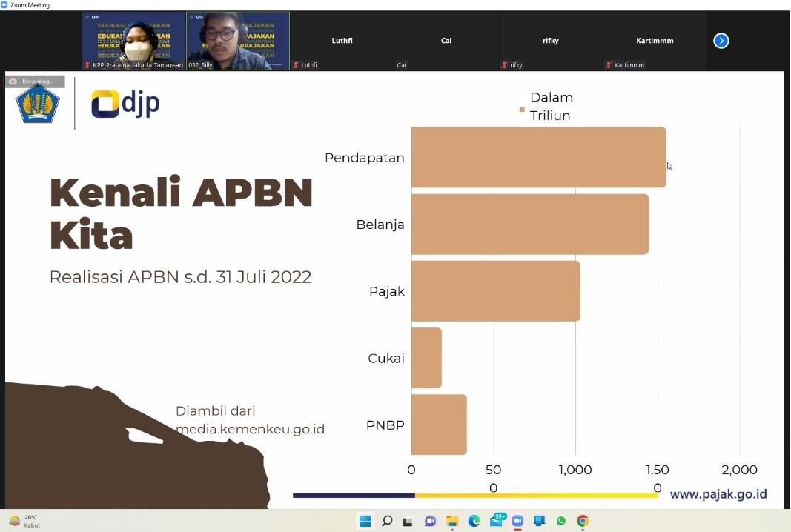
Task: Open WhatsApp from the taskbar
Action: (x=561, y=521)
